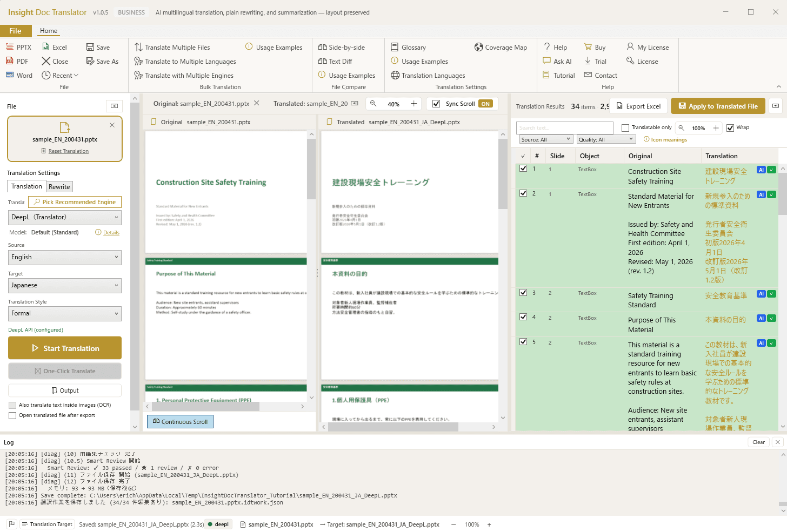This screenshot has width=787, height=532.
Task: Click the Export Excel button
Action: pos(638,106)
